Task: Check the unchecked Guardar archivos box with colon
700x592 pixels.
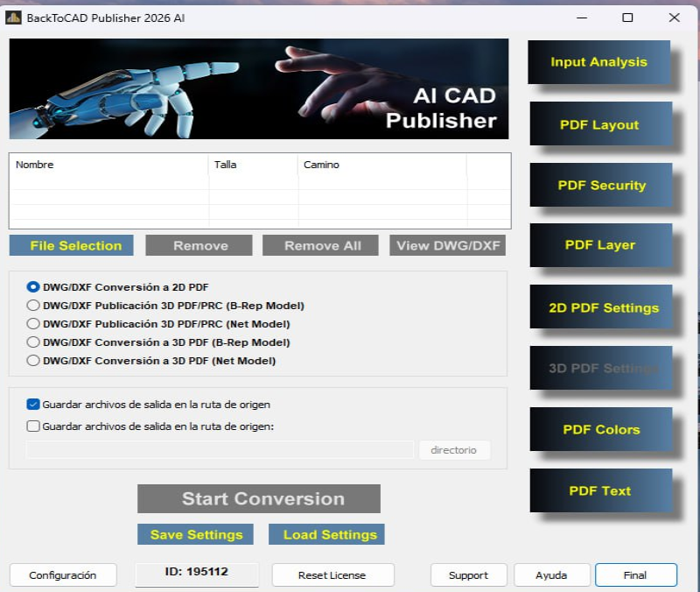Action: point(33,426)
